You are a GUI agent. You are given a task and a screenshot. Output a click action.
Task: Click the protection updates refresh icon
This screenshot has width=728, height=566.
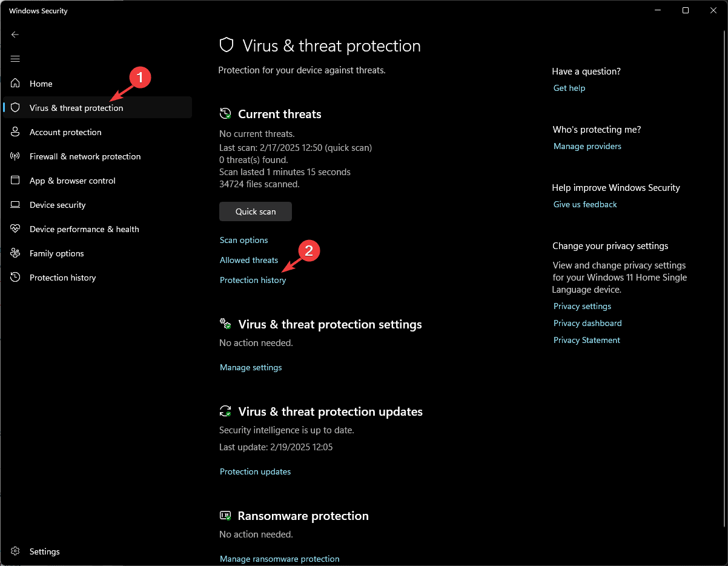coord(225,411)
